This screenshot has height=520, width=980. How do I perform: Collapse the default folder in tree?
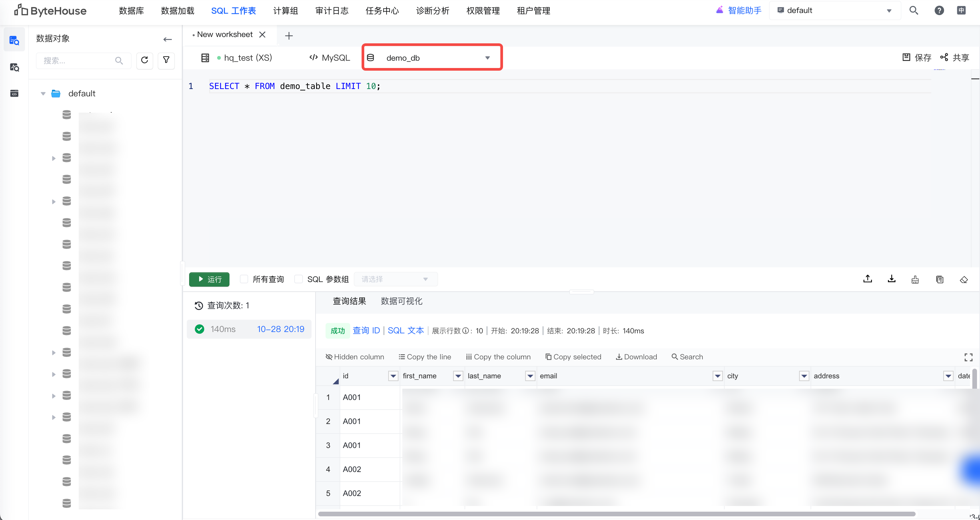(x=43, y=94)
